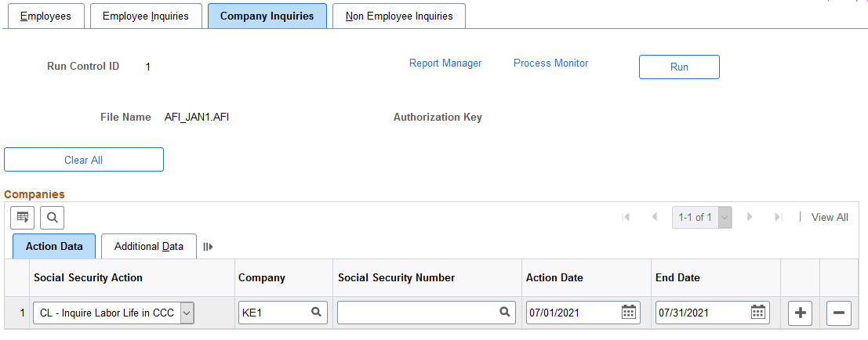Select Additional Data grid tab

[x=149, y=247]
